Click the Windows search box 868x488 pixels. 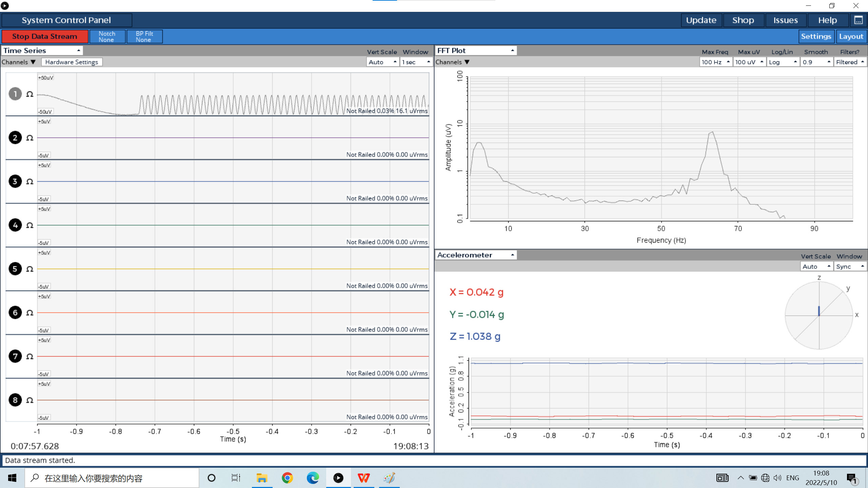click(x=112, y=478)
